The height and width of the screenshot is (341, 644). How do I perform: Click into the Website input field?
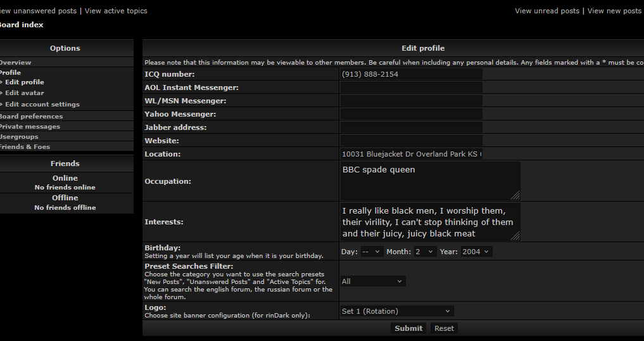click(411, 140)
